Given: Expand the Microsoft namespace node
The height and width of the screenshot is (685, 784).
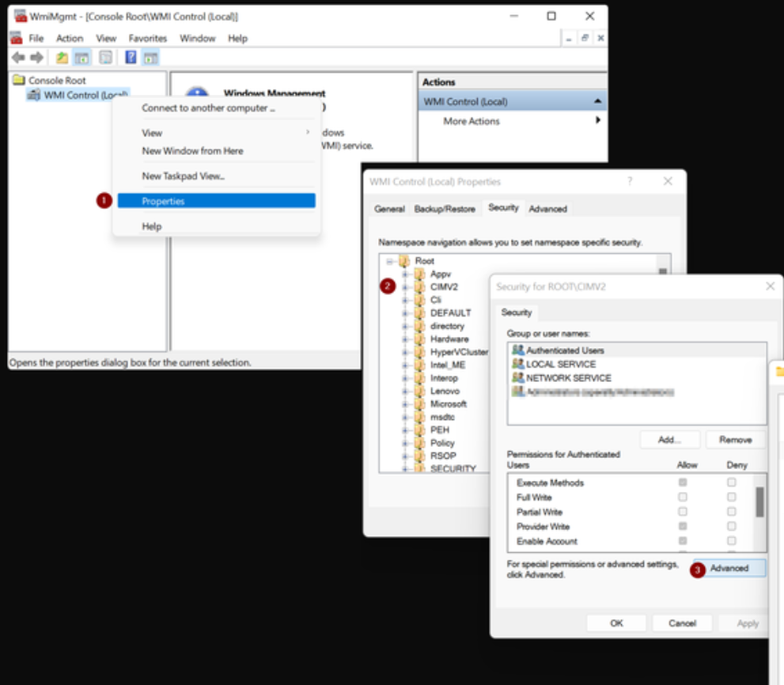Looking at the screenshot, I should (405, 404).
